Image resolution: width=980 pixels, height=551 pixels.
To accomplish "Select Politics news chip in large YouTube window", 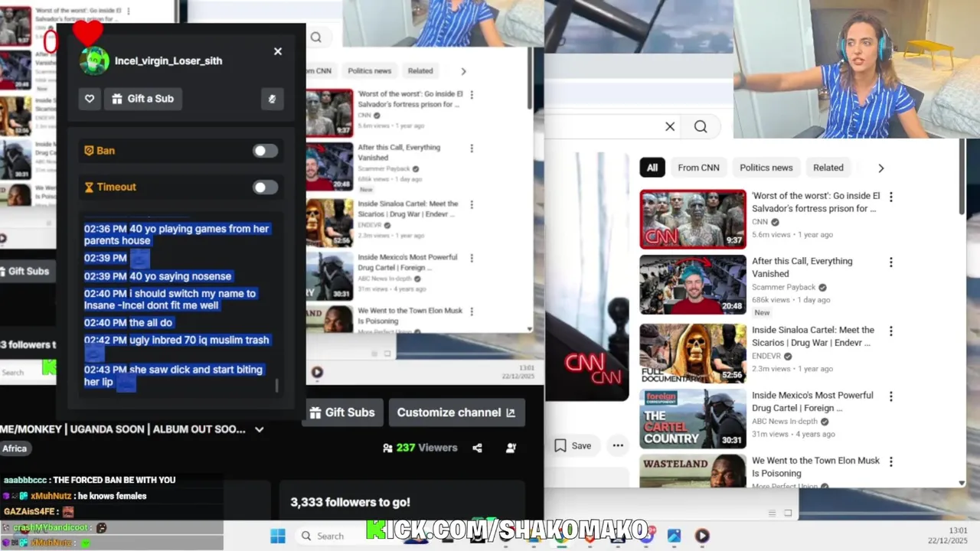I will (x=766, y=168).
